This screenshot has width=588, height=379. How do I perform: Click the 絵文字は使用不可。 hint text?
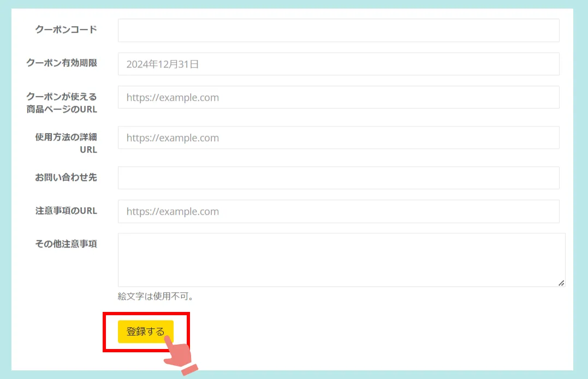tap(156, 297)
